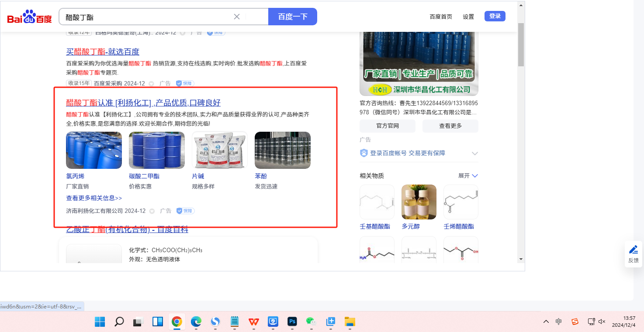This screenshot has height=332, width=644.
Task: Click the 官方官网 button
Action: [388, 126]
